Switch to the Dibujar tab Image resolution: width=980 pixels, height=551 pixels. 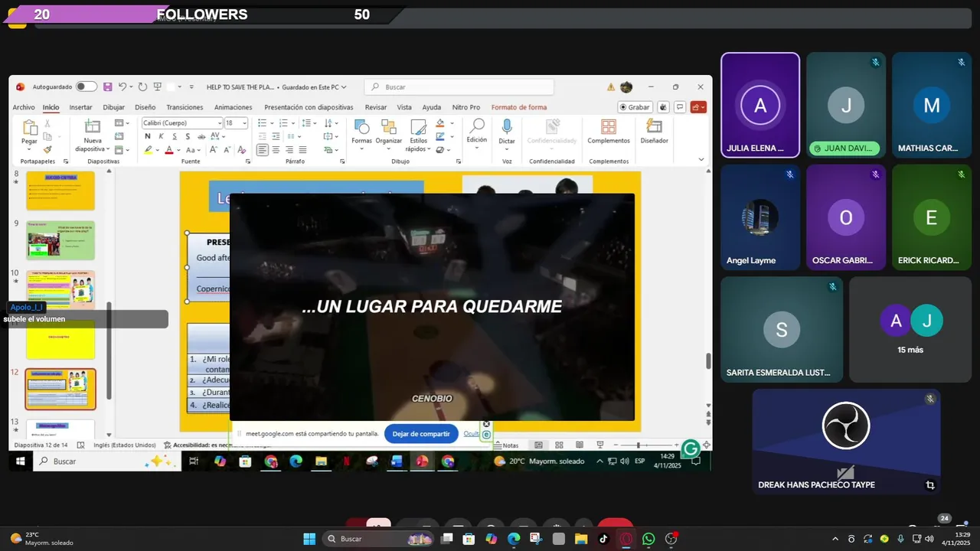(113, 107)
